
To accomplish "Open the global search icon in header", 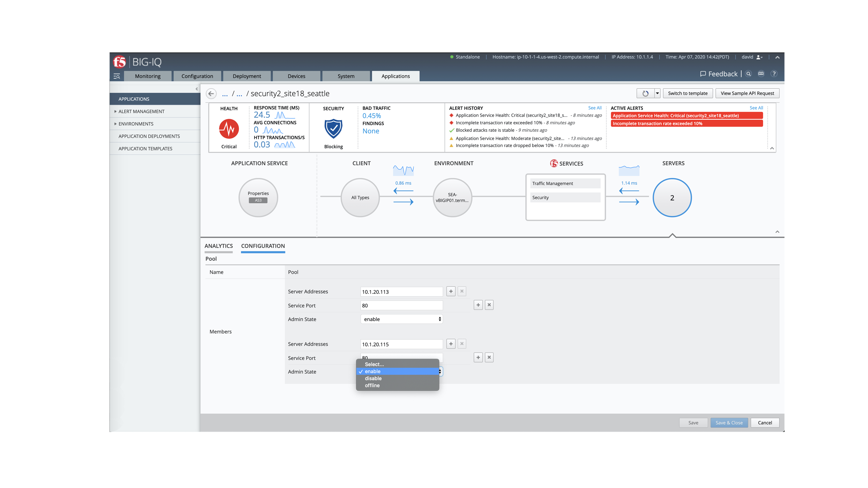I will (x=748, y=74).
